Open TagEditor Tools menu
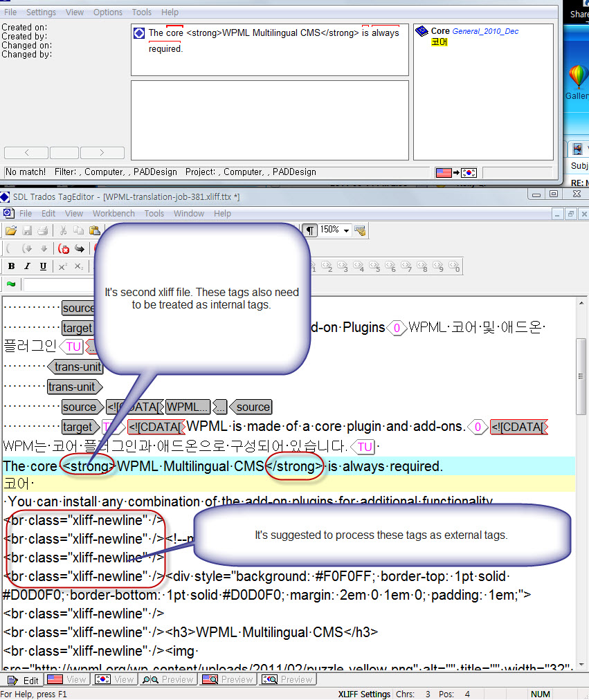Screen dimensions: 589x700 pos(154,214)
